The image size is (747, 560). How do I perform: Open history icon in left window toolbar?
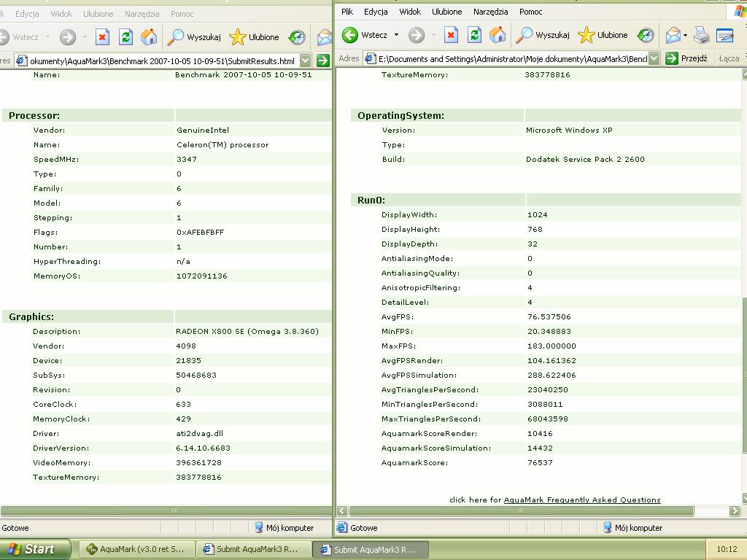pos(297,36)
